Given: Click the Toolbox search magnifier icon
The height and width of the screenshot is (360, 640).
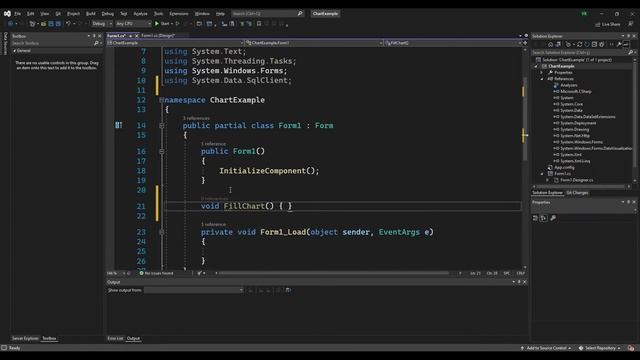Looking at the screenshot, I should [x=96, y=43].
